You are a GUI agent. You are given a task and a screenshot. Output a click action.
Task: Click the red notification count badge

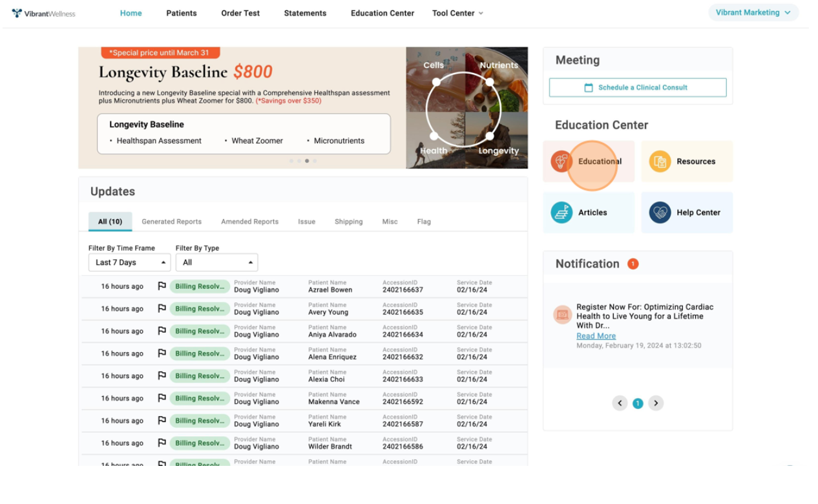[x=633, y=264]
